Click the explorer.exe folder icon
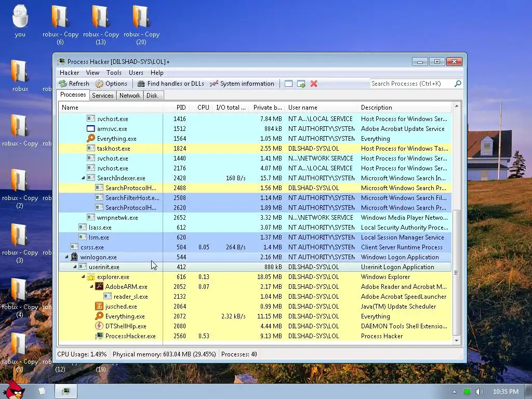 pyautogui.click(x=90, y=277)
